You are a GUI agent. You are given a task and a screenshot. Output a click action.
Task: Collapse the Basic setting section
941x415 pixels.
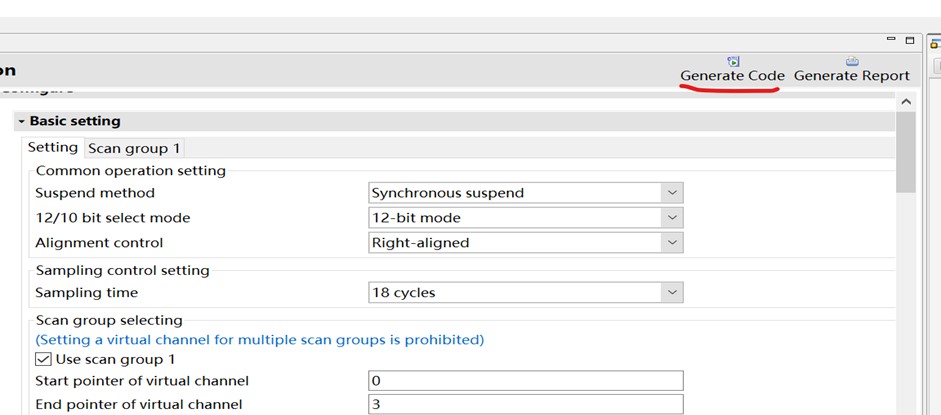(x=22, y=121)
